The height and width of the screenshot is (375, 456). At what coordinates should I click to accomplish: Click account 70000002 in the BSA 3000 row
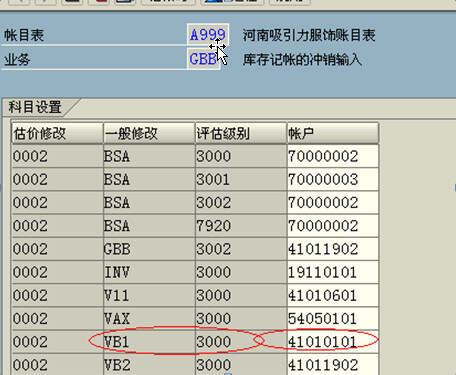(333, 156)
